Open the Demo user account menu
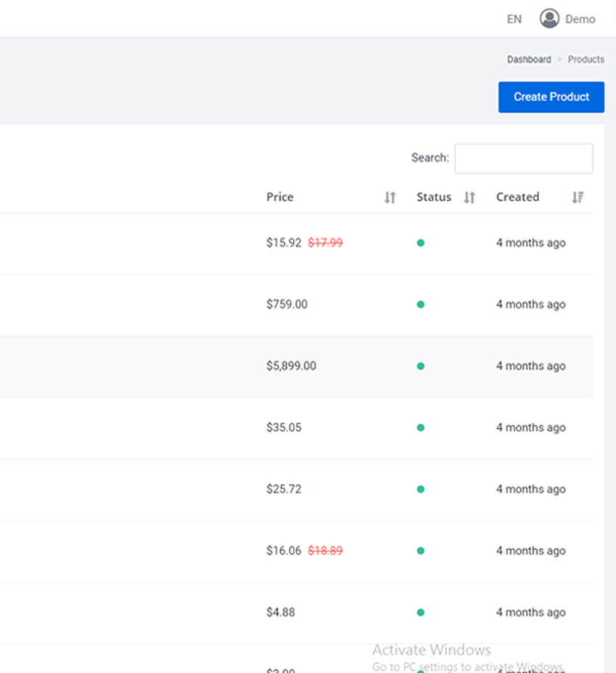Viewport: 616px width, 673px height. click(x=580, y=20)
